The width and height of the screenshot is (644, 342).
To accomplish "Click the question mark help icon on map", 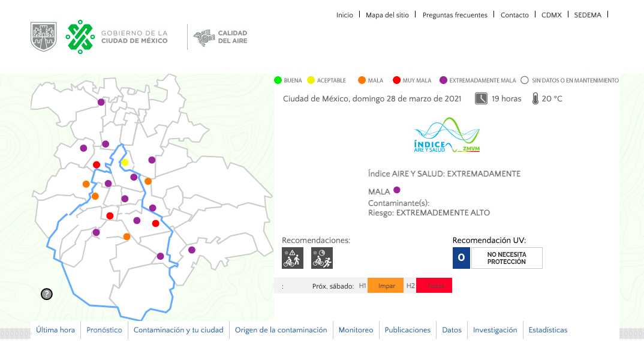I will pyautogui.click(x=47, y=294).
